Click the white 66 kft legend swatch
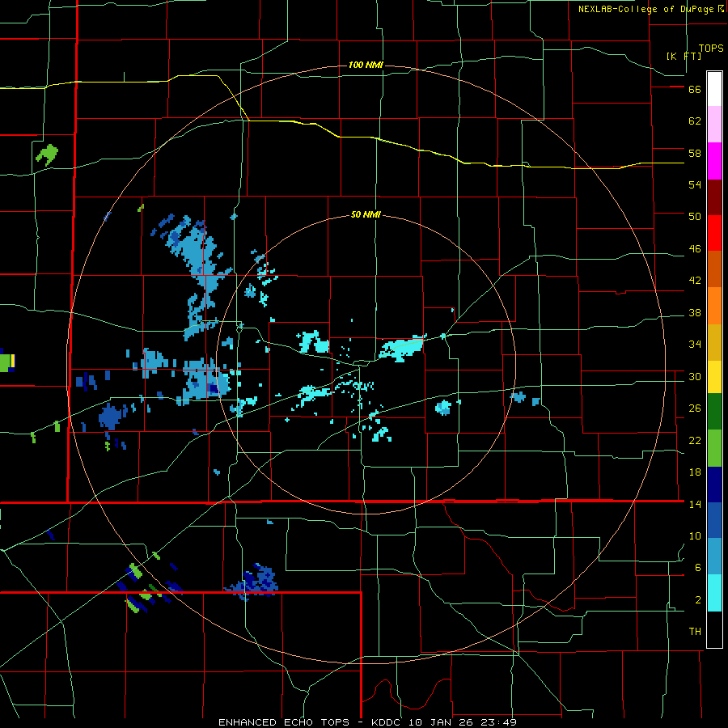This screenshot has height=728, width=728. click(x=714, y=89)
